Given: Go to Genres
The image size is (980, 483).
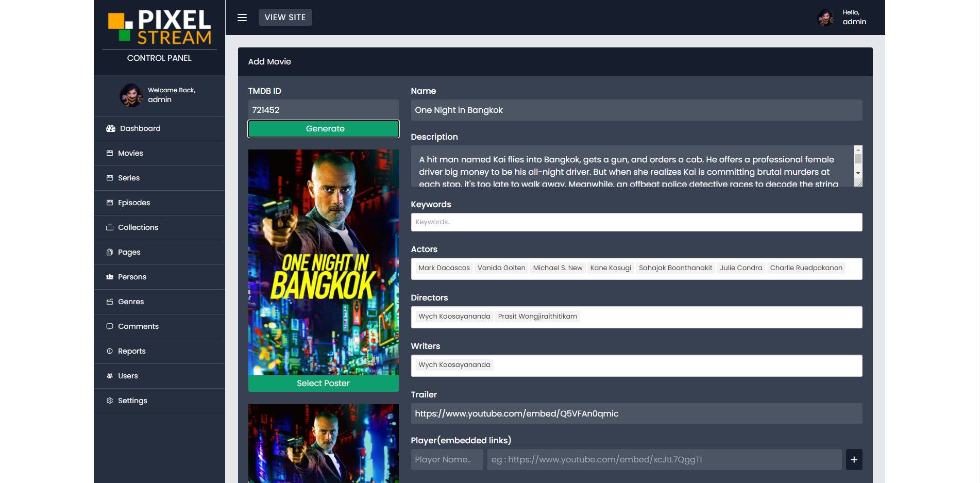Looking at the screenshot, I should click(159, 302).
